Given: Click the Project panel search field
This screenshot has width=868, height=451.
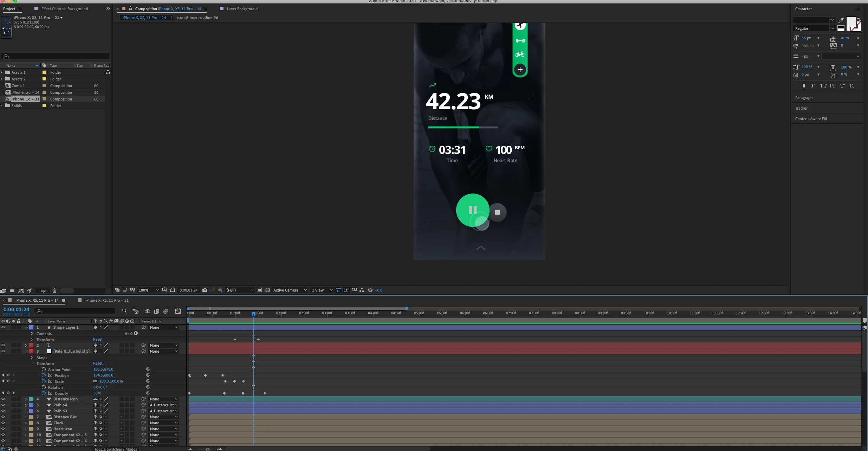Looking at the screenshot, I should (55, 56).
